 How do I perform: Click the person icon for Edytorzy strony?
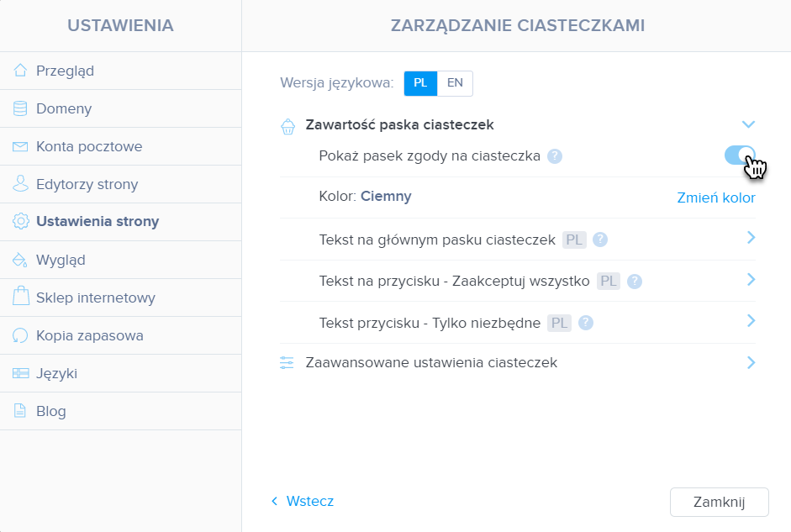(x=20, y=183)
